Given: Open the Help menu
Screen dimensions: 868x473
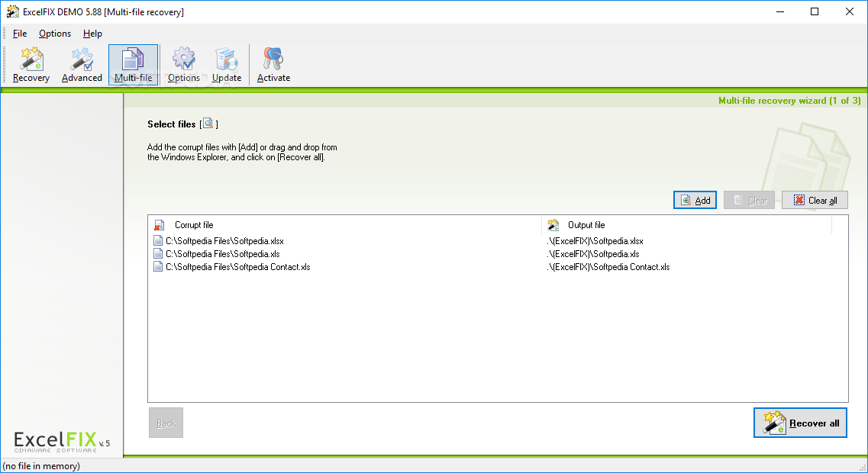Looking at the screenshot, I should 92,34.
